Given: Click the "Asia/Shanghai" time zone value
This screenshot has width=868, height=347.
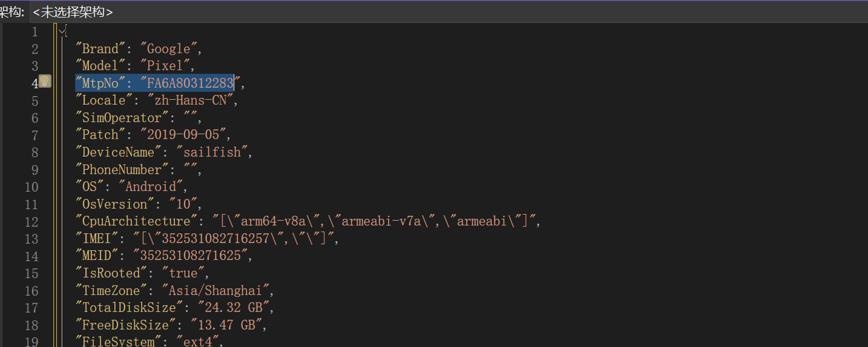Looking at the screenshot, I should pyautogui.click(x=219, y=290).
